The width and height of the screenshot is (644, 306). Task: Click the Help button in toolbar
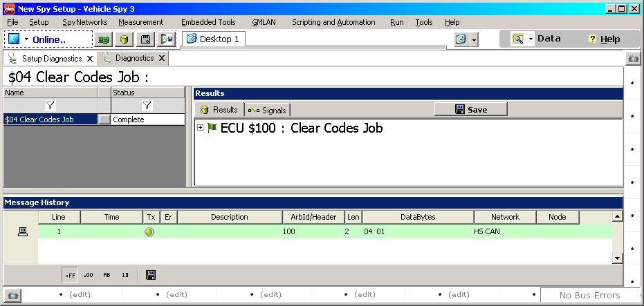pos(604,39)
